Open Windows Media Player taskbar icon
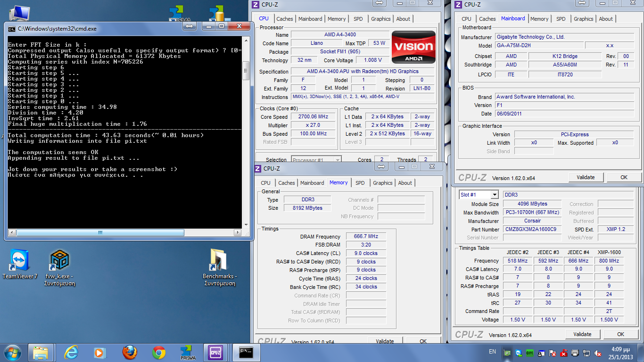Viewport: 644px width, 362px height. 99,353
